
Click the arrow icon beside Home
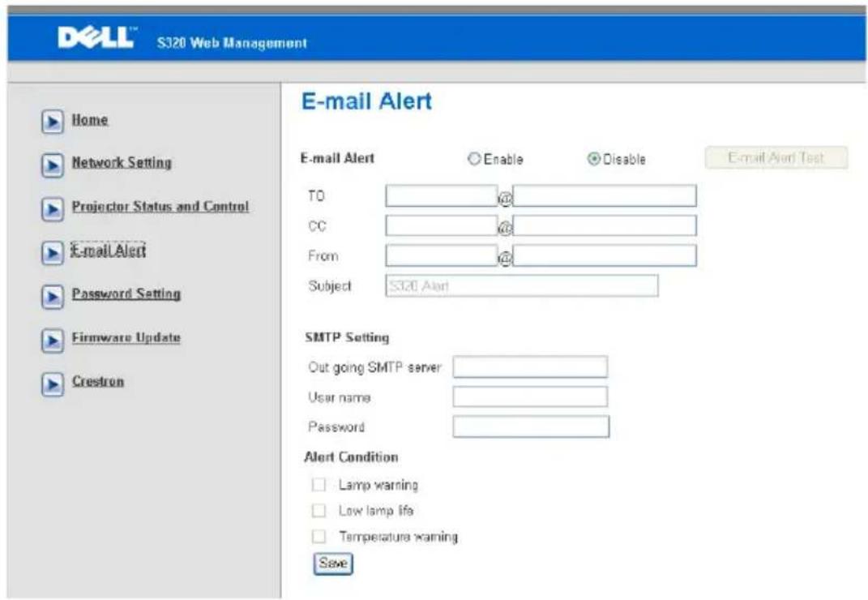pyautogui.click(x=53, y=122)
